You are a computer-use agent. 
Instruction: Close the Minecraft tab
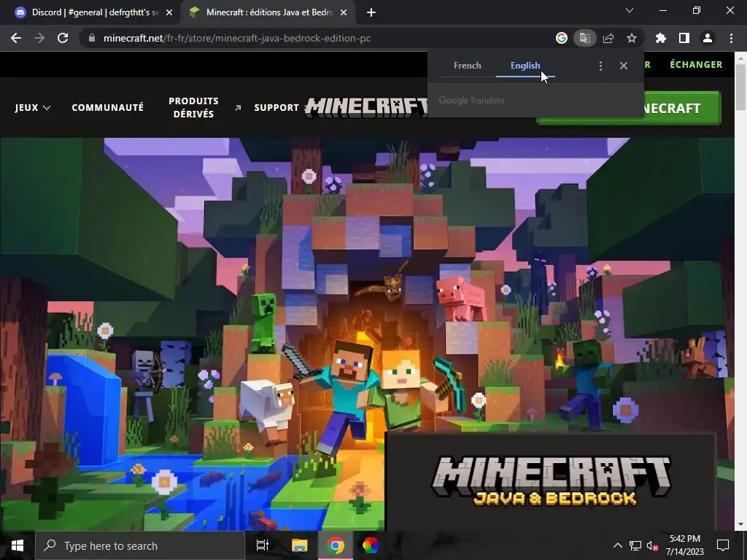point(344,12)
